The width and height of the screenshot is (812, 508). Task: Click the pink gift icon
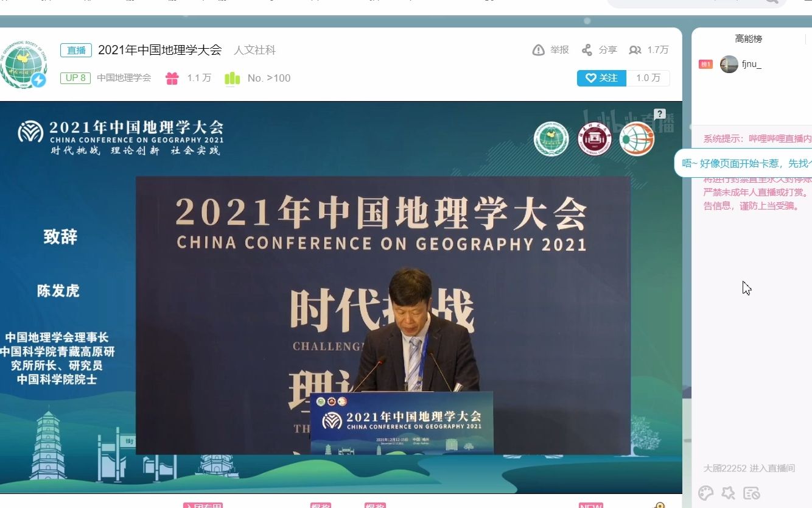point(172,78)
